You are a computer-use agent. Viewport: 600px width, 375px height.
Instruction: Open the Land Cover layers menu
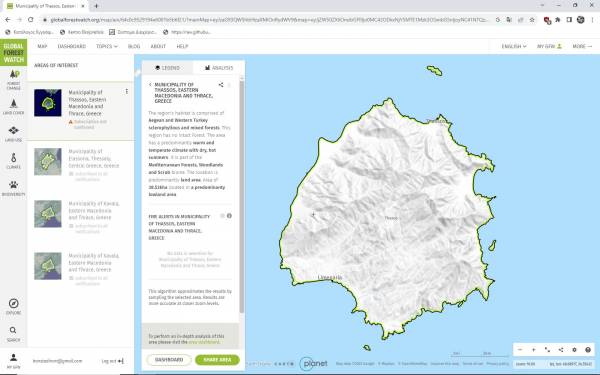coord(13,107)
